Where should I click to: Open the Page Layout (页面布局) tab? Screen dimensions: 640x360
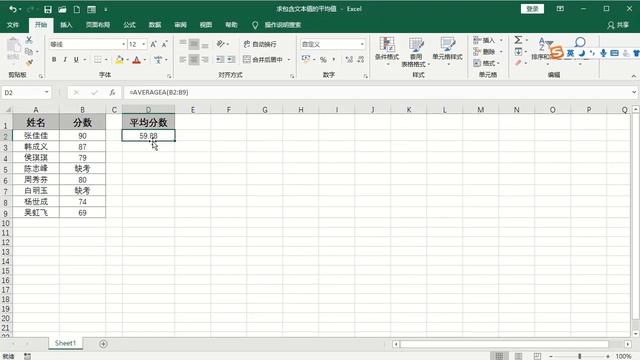click(98, 25)
